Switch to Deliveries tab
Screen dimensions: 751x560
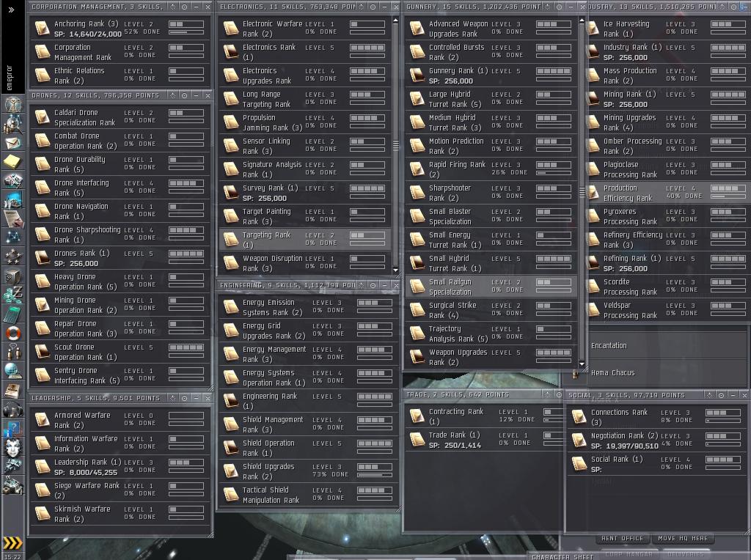[686, 554]
